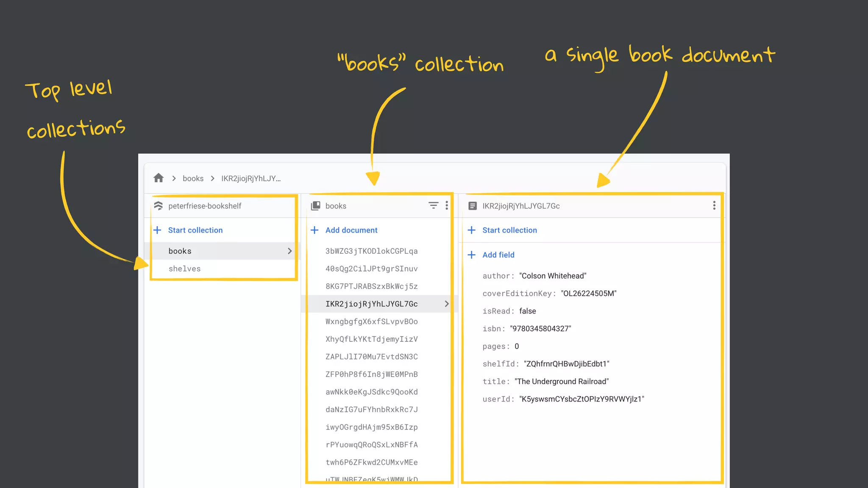Click the plus icon next to Add field

pos(472,255)
